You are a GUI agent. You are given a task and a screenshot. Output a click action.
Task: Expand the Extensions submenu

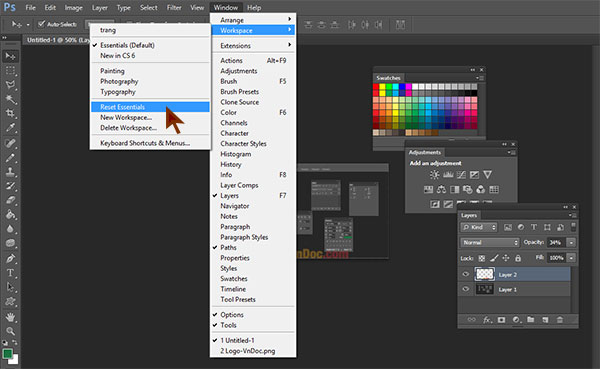click(253, 46)
